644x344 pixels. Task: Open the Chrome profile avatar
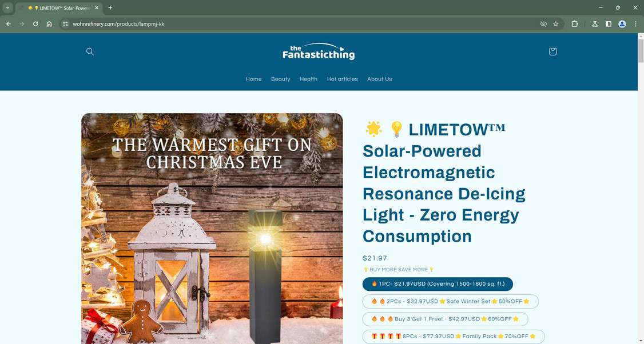(x=622, y=24)
